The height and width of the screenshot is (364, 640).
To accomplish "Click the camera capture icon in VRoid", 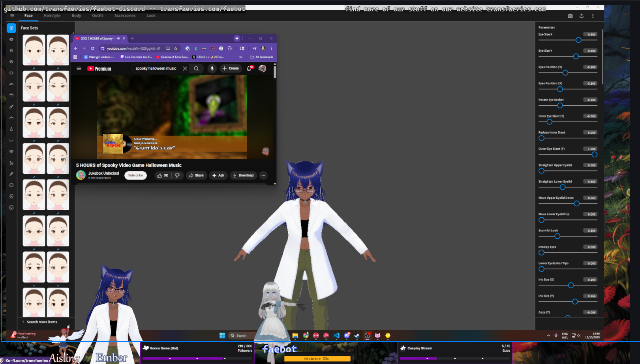I will click(x=570, y=16).
